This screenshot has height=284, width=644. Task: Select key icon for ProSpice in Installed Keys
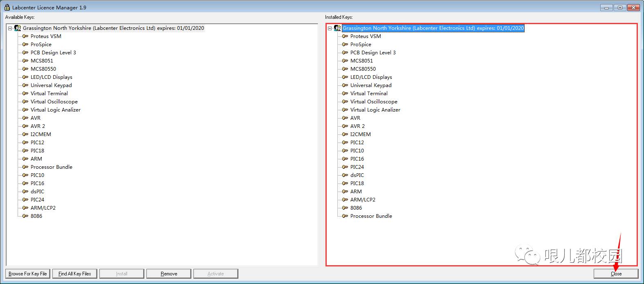[345, 45]
